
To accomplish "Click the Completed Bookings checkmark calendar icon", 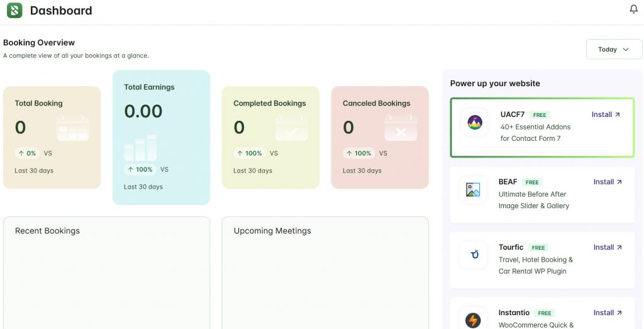I will (292, 128).
